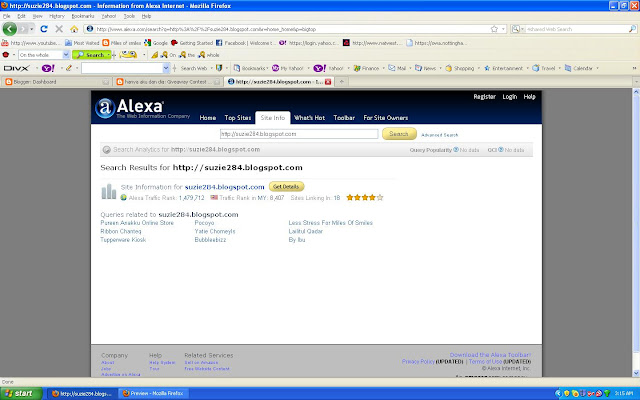Click the Windows Start button
Screen dimensions: 640x400
[21, 393]
